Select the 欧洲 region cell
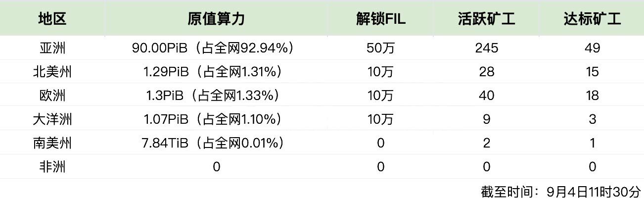Screen dimensions: 644x201 pyautogui.click(x=52, y=95)
